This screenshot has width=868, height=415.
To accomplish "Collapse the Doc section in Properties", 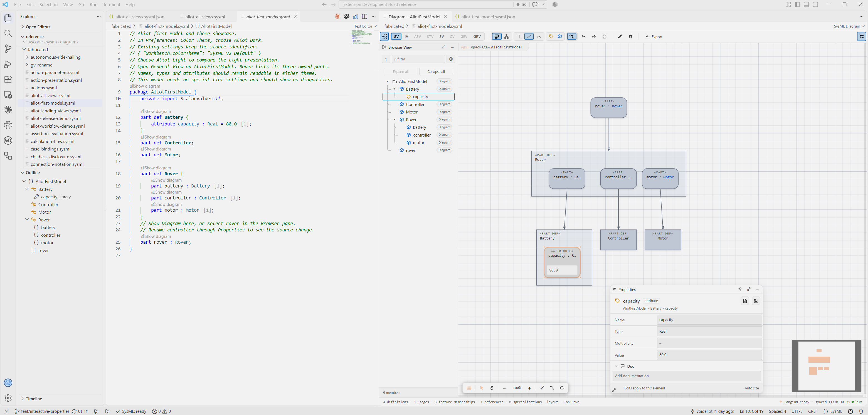I will click(616, 366).
